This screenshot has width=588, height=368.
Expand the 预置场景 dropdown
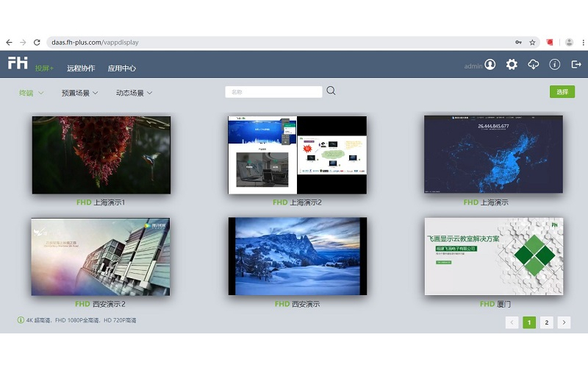[79, 93]
